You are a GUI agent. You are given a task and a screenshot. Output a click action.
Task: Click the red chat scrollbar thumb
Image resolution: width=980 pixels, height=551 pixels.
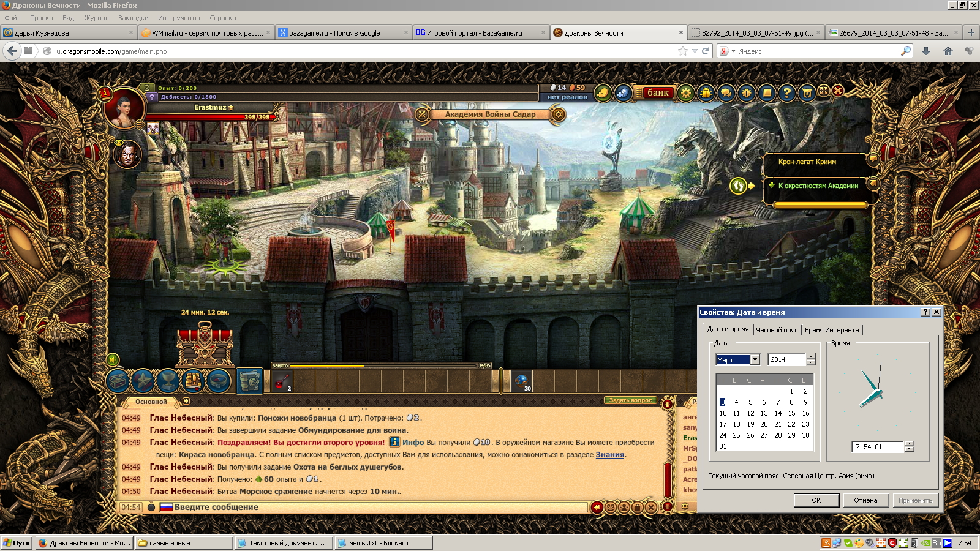[668, 480]
